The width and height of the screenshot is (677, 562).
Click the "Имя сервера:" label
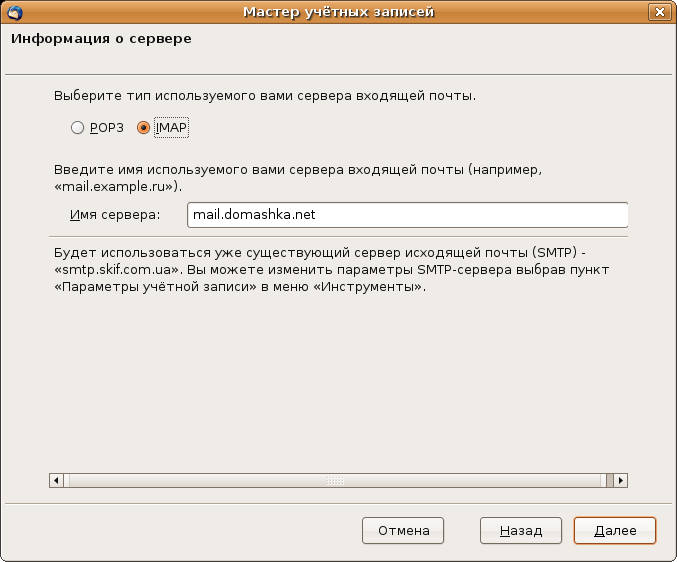115,215
